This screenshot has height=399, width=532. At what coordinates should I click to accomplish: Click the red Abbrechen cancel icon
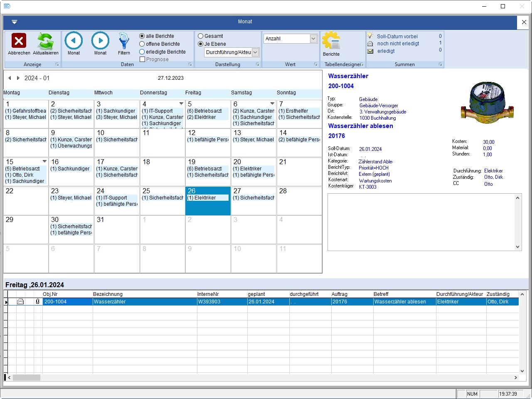click(x=19, y=41)
